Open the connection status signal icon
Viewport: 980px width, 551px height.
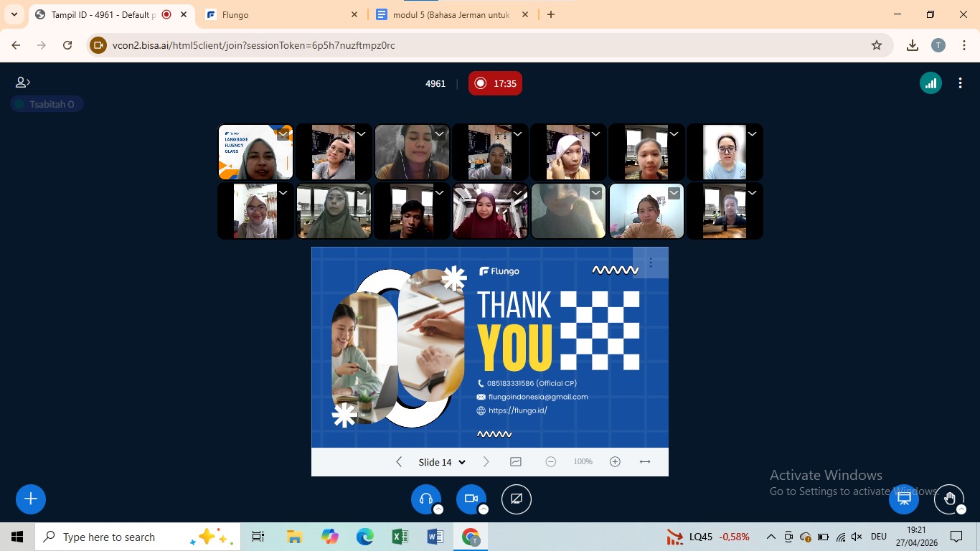(x=930, y=83)
